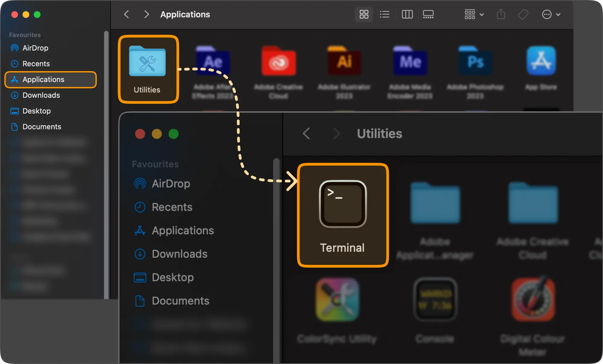Image resolution: width=603 pixels, height=364 pixels.
Task: Go forward in Applications window
Action: [x=147, y=14]
